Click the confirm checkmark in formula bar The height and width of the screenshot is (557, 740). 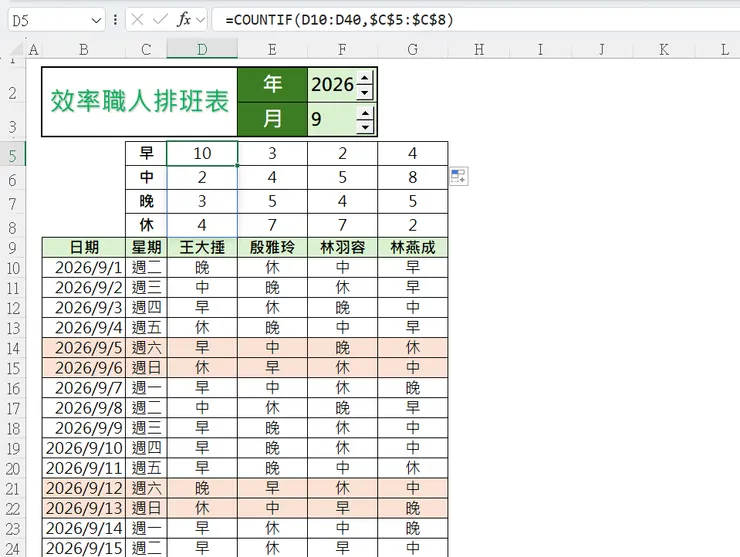160,20
